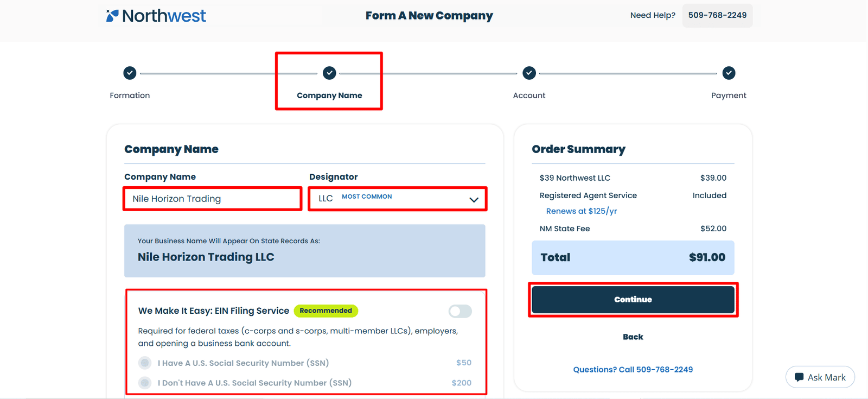Click the Renews at $125/yr link
868x399 pixels.
click(582, 211)
